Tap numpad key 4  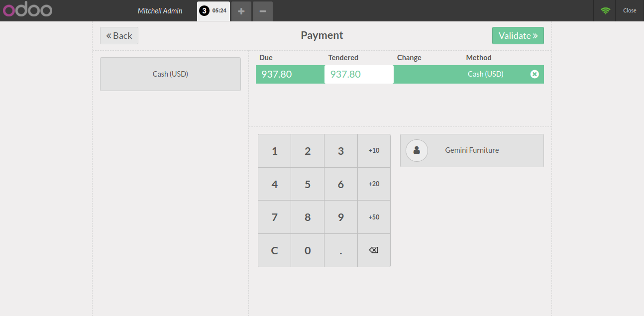[x=274, y=184]
